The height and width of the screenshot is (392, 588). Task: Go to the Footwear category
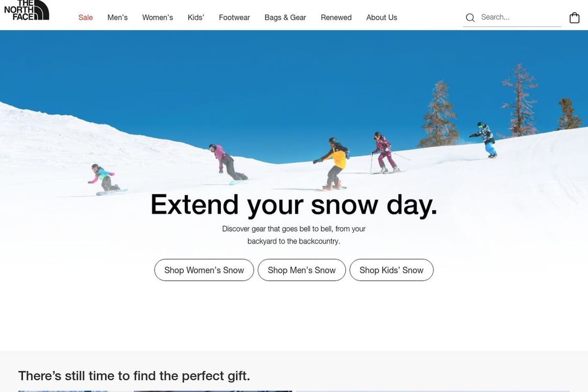point(234,18)
